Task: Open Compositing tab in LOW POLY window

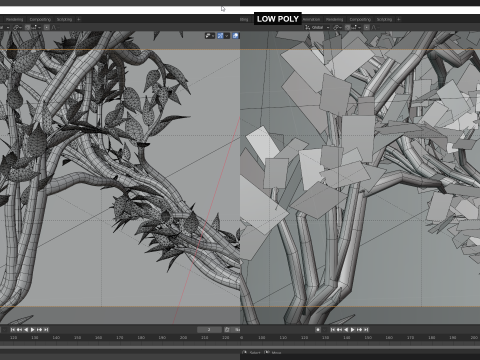Action: pos(360,19)
